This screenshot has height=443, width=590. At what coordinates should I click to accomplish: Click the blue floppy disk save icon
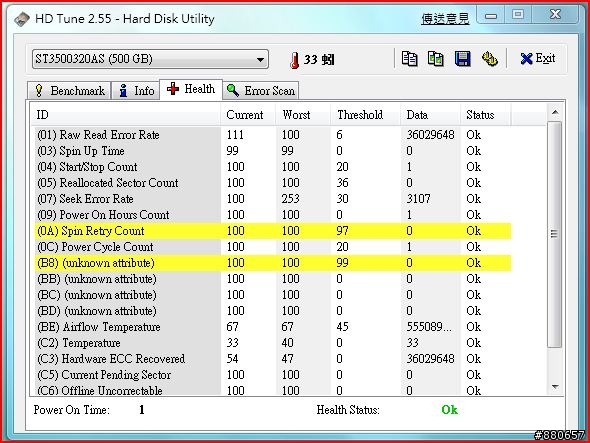(x=462, y=59)
